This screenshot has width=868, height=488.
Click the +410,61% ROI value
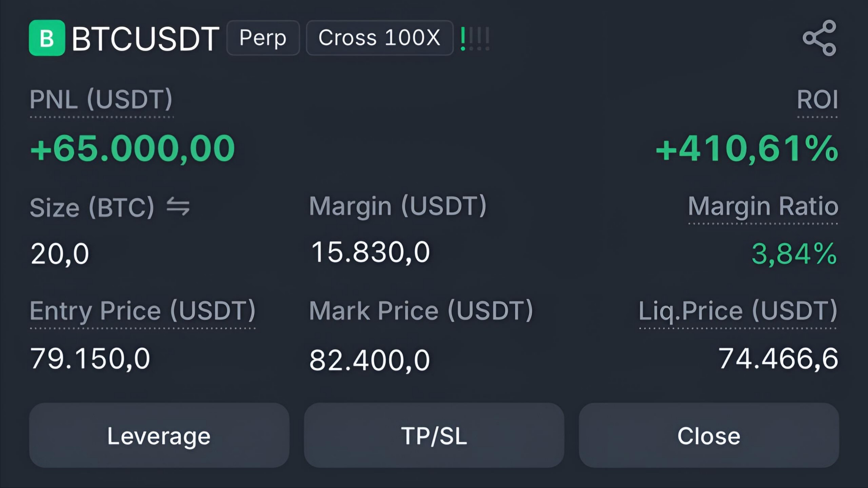tap(747, 148)
